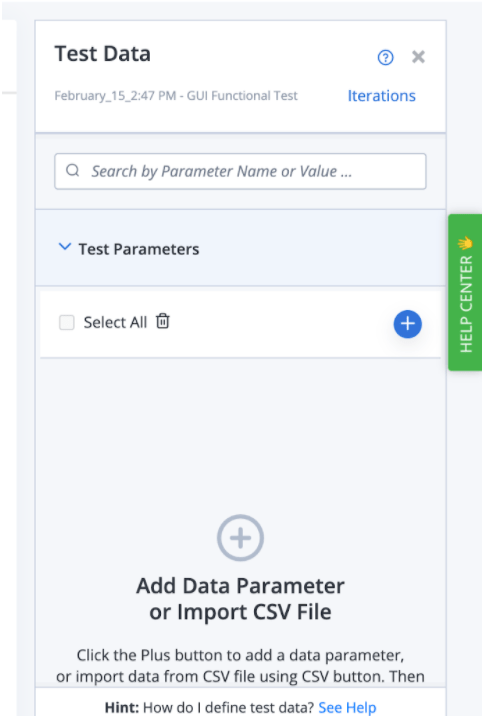Add a parameter with blue plus button
Viewport: 490px width, 716px height.
[x=407, y=324]
